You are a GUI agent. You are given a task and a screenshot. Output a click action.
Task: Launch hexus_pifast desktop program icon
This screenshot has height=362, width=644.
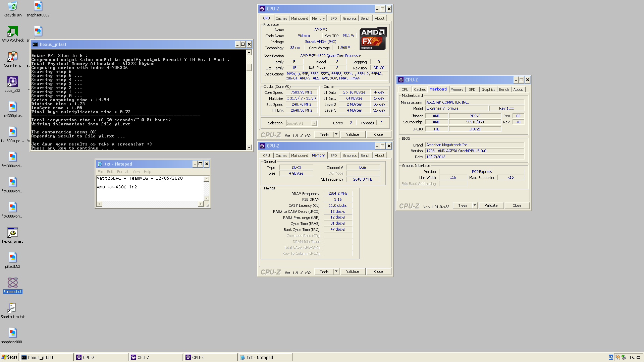[x=12, y=235]
